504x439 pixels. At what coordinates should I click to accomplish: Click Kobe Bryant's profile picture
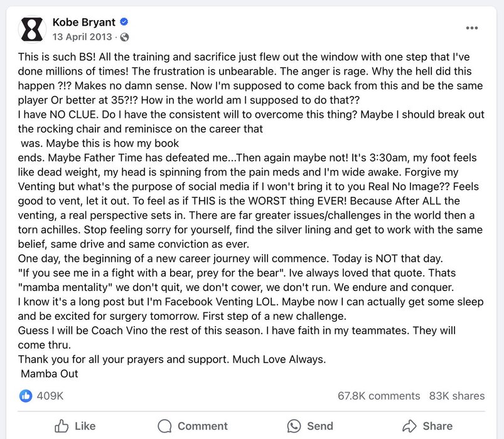click(x=32, y=29)
